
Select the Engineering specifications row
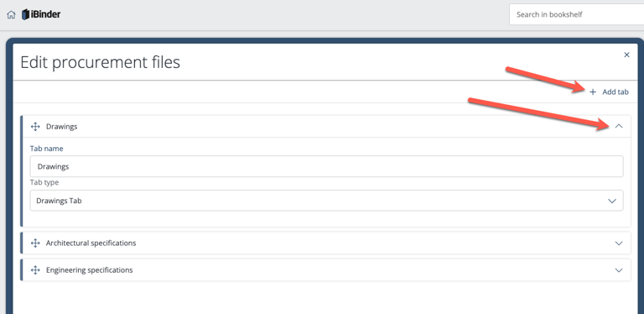click(326, 270)
